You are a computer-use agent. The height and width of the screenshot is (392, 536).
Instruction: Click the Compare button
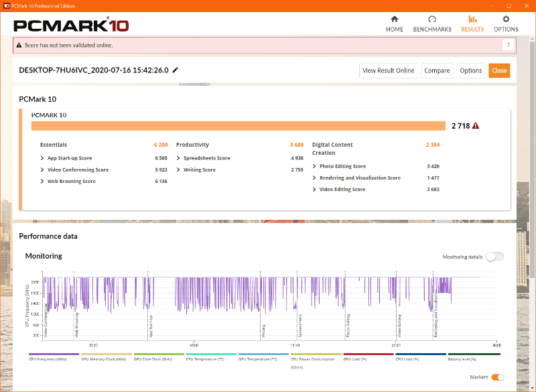(x=437, y=70)
